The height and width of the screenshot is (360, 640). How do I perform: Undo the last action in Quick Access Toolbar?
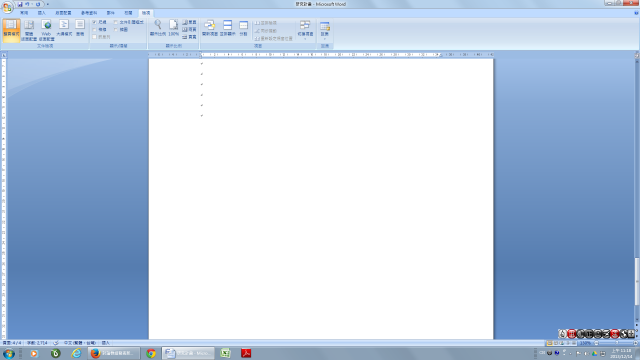28,4
